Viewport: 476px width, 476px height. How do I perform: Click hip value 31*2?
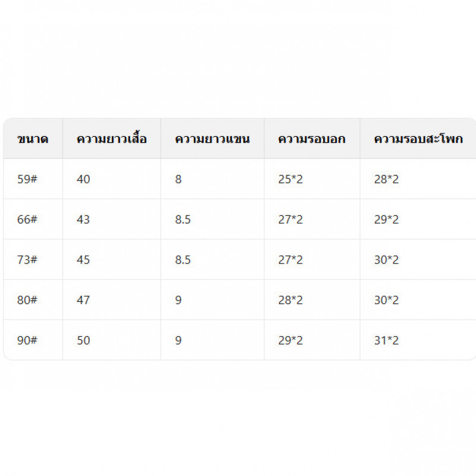386,341
